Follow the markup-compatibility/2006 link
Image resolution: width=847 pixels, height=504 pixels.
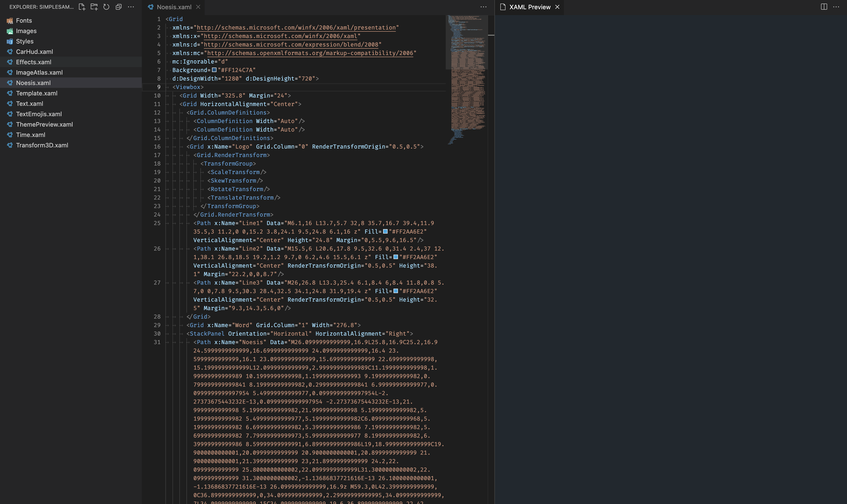click(x=310, y=53)
